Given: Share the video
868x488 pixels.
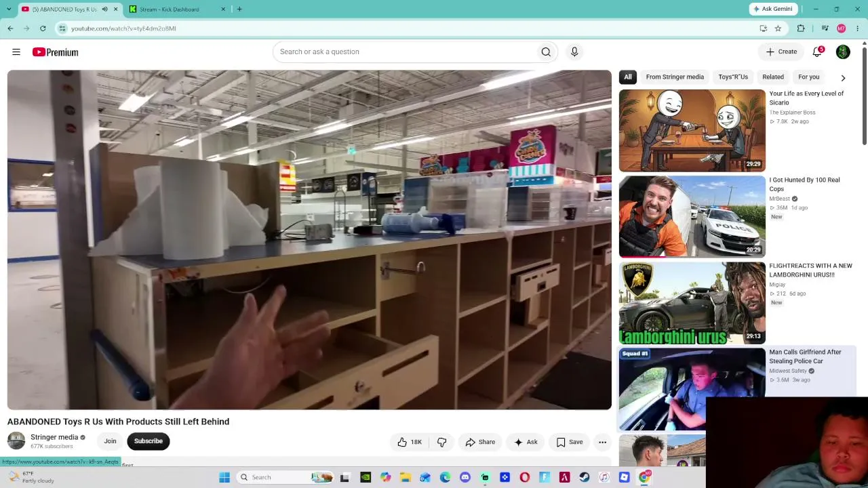Looking at the screenshot, I should tap(480, 442).
